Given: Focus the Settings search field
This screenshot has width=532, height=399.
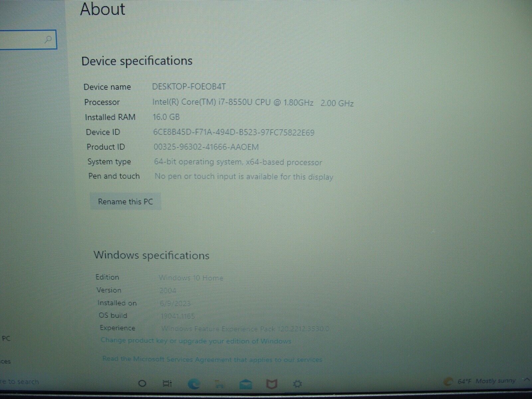Looking at the screenshot, I should point(28,40).
